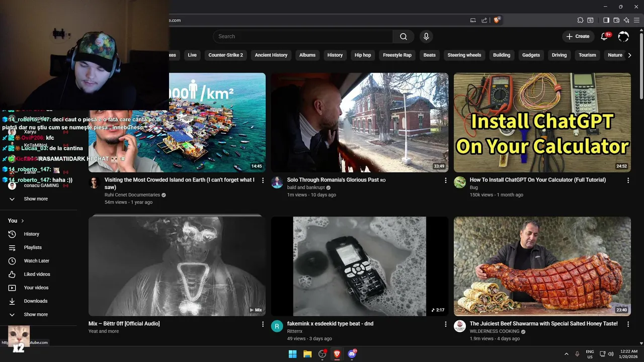Viewport: 644px width, 362px height.
Task: Open options for fakemink type beat video
Action: click(445, 324)
